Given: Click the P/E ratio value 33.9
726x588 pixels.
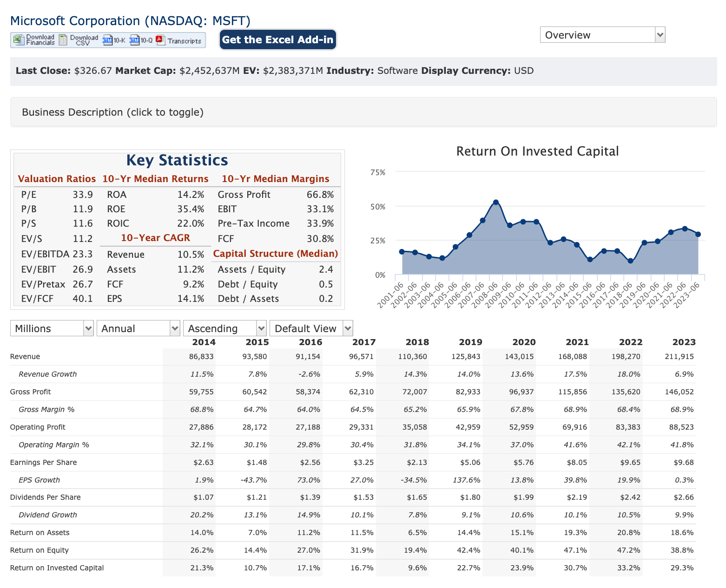Looking at the screenshot, I should click(83, 195).
